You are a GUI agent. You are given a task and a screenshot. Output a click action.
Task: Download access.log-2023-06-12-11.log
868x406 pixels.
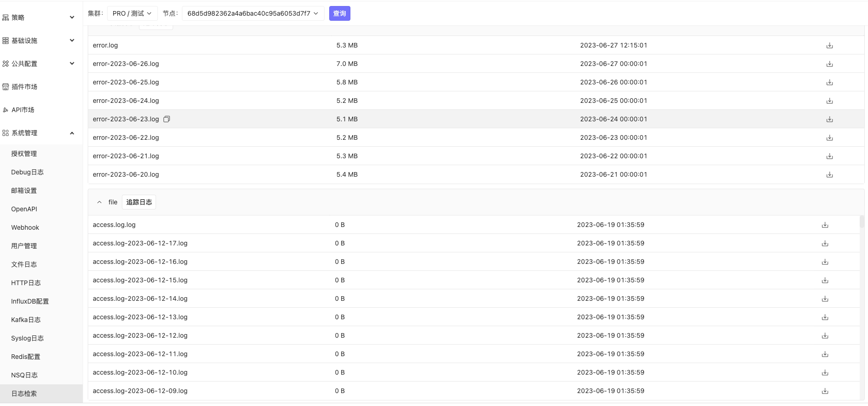(x=825, y=354)
